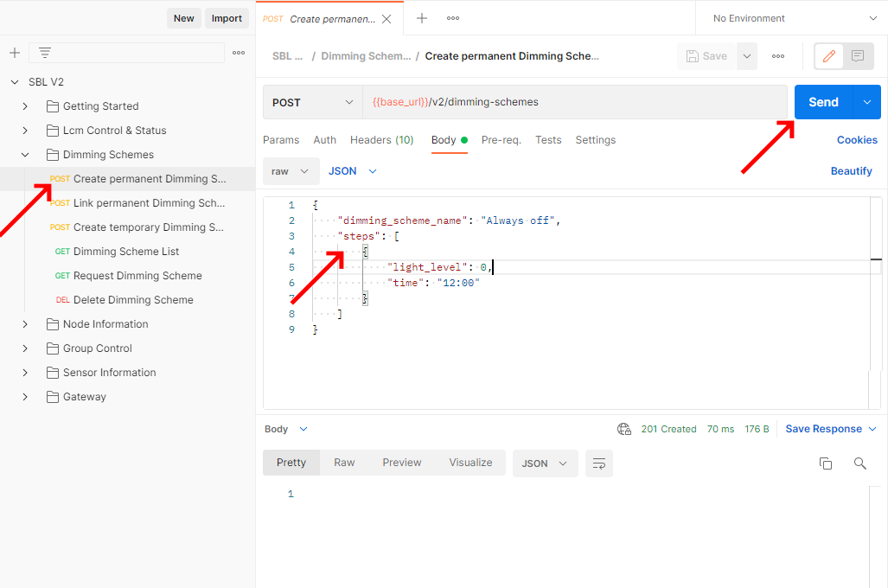Collapse the Dimming Schemes folder
The height and width of the screenshot is (588, 888).
click(x=25, y=154)
